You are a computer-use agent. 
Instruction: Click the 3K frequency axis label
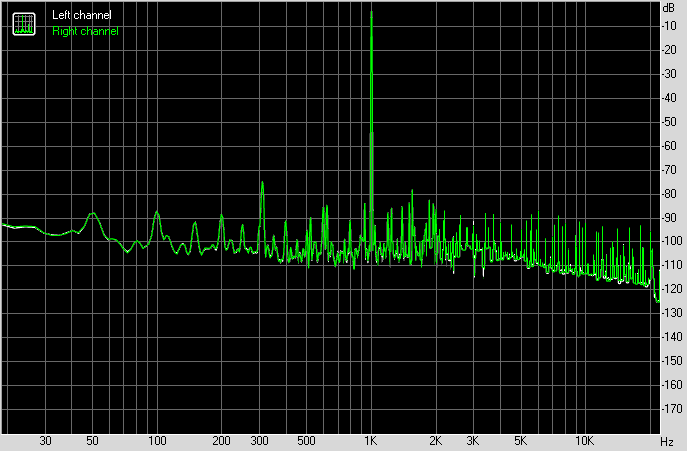pos(473,440)
